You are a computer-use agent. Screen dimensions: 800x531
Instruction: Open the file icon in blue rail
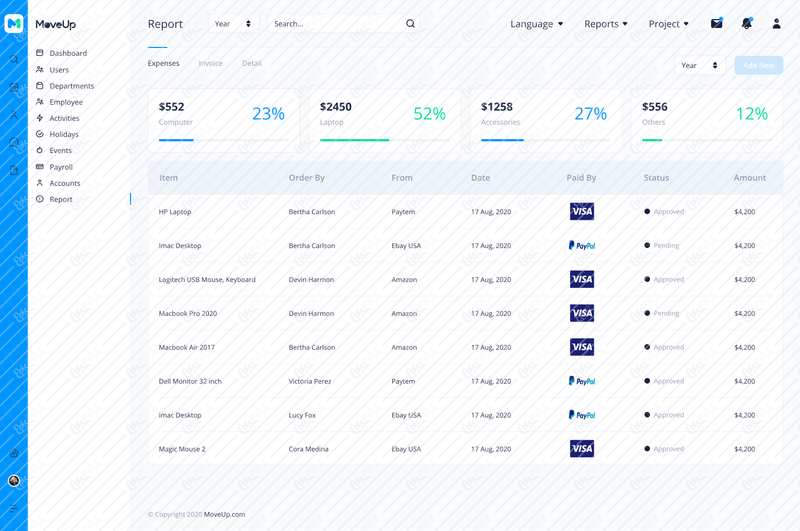click(x=14, y=170)
